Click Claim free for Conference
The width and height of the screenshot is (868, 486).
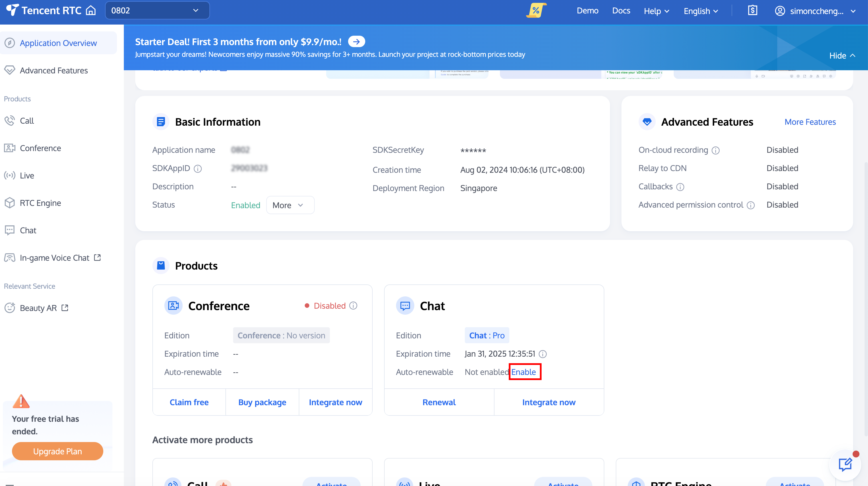click(189, 402)
